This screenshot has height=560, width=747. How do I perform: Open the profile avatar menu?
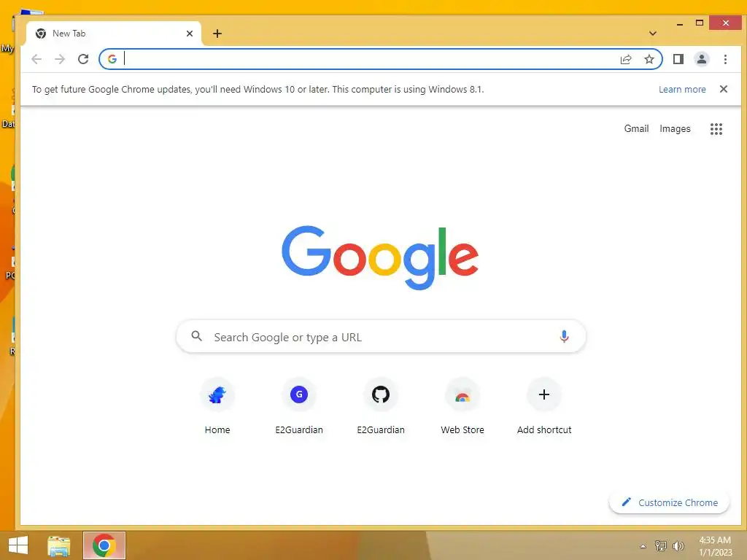point(701,59)
